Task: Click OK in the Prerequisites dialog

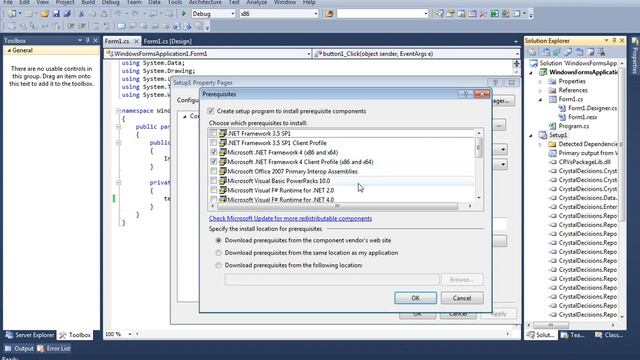Action: [x=416, y=298]
